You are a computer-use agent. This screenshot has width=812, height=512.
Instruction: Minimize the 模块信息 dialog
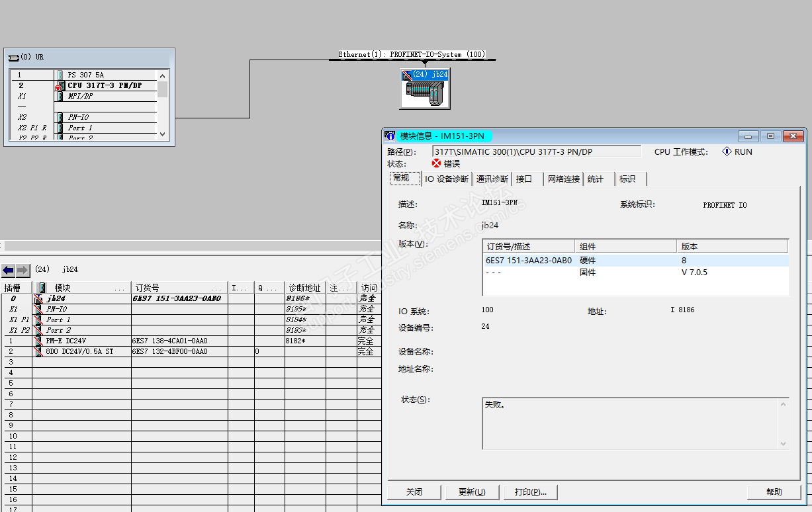coord(749,136)
